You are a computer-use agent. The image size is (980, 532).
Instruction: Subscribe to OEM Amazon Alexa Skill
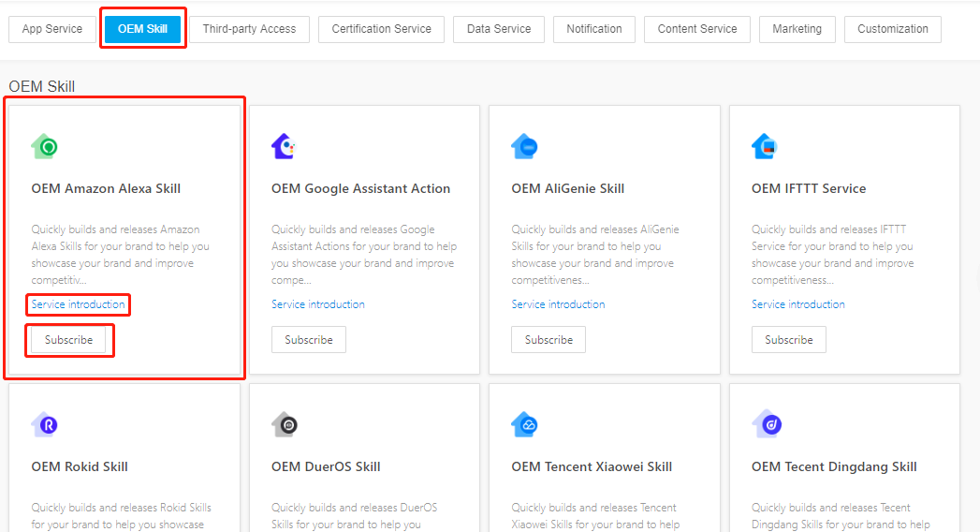(68, 339)
